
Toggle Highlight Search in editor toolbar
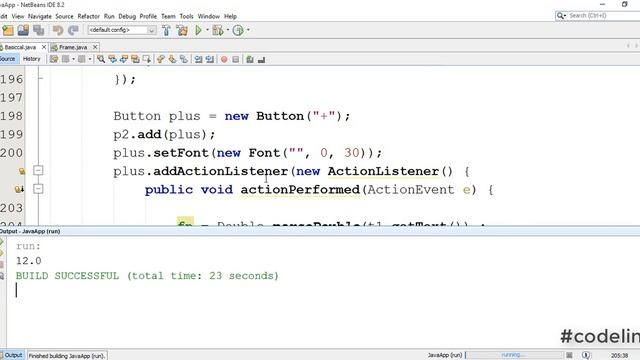point(135,60)
